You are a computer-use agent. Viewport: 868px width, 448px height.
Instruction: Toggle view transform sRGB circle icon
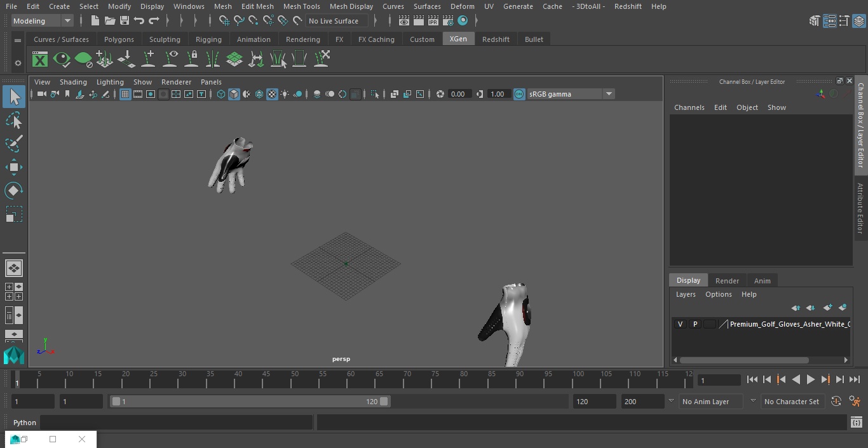coord(519,94)
